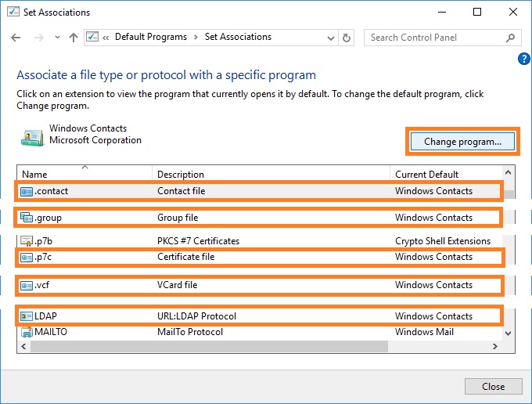Image resolution: width=532 pixels, height=404 pixels.
Task: Expand the address bar history dropdown
Action: [330, 38]
